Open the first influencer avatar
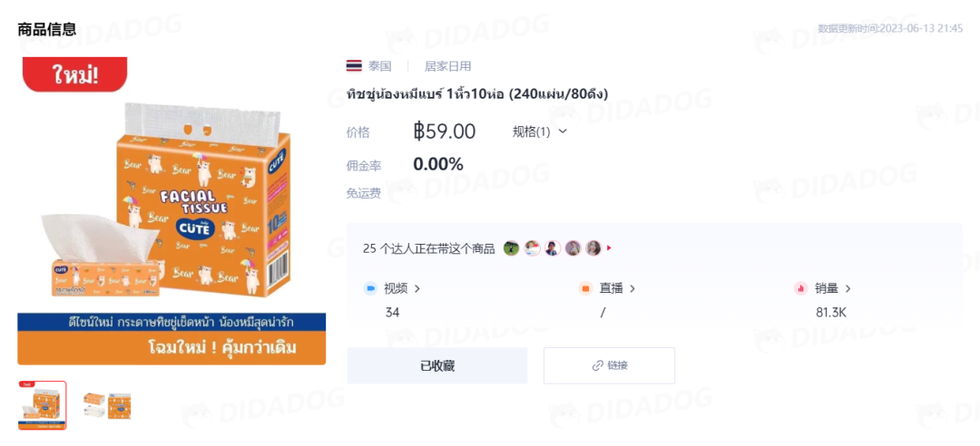 [511, 248]
